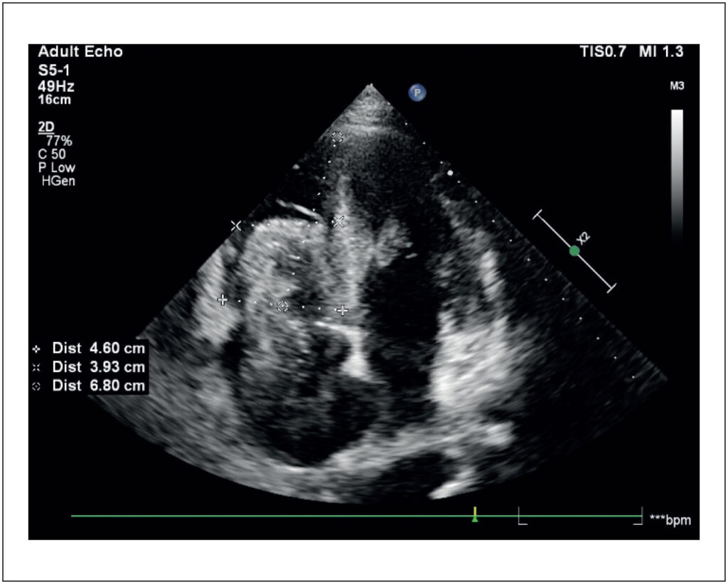Click the blue P probe orientation marker

[417, 92]
